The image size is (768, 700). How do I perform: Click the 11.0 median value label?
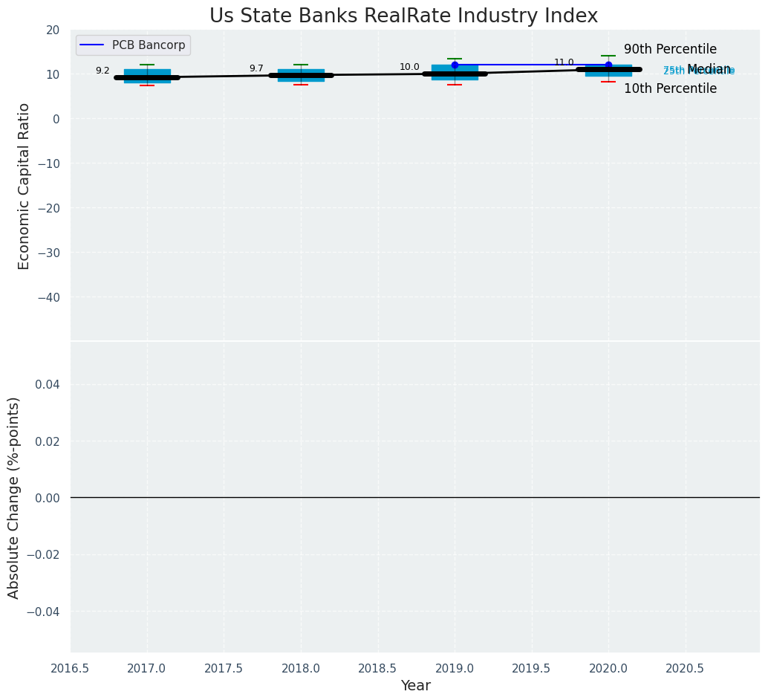[x=564, y=62]
